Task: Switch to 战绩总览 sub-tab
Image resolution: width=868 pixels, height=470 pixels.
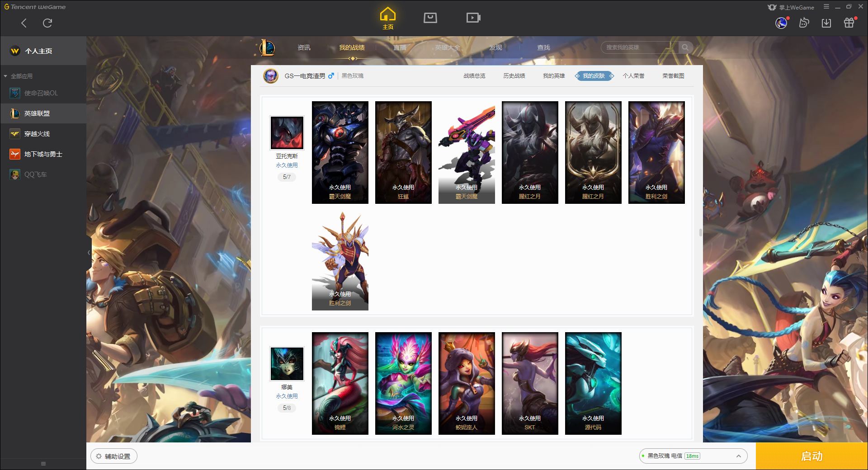Action: (474, 76)
